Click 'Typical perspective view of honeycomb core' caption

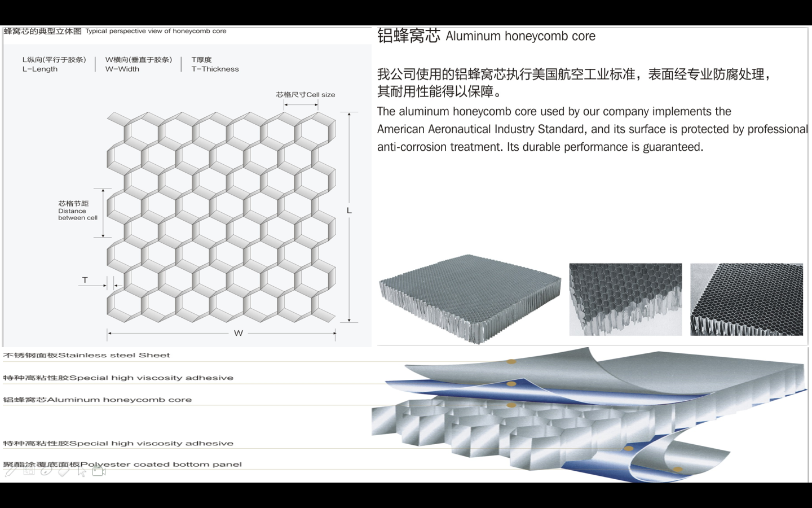(x=156, y=31)
